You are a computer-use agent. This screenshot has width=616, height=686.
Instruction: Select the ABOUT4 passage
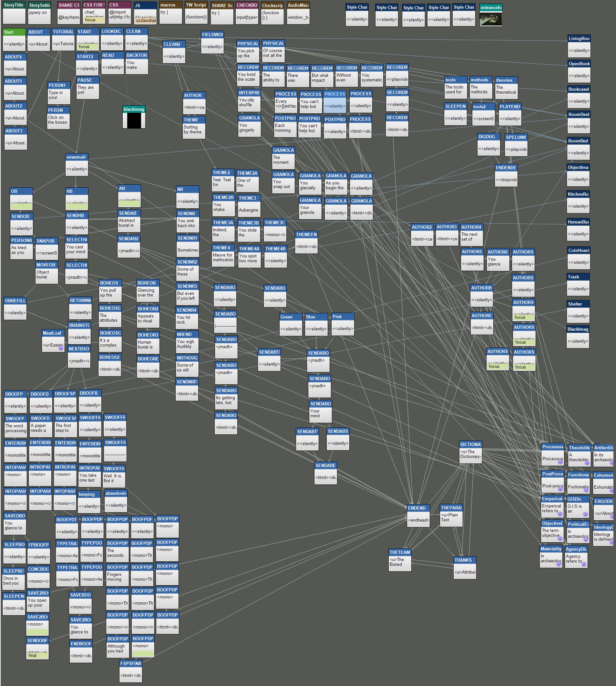(15, 65)
